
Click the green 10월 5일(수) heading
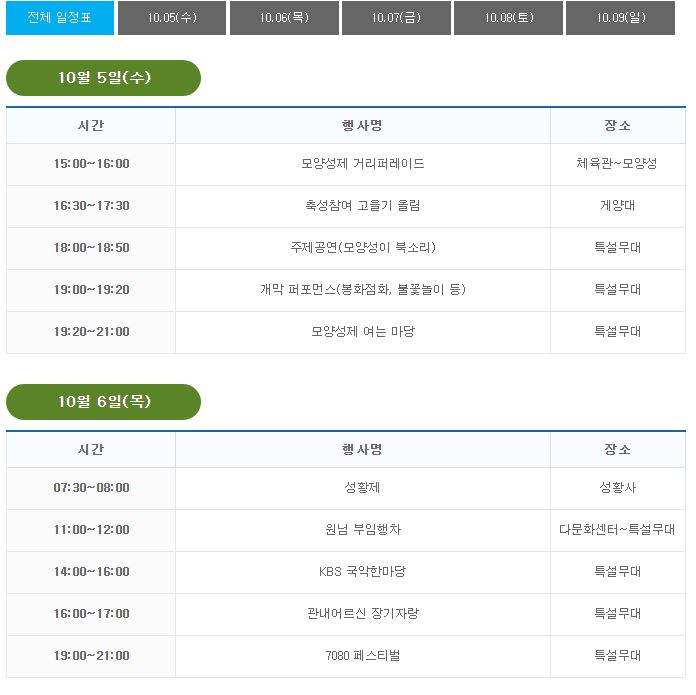(103, 78)
